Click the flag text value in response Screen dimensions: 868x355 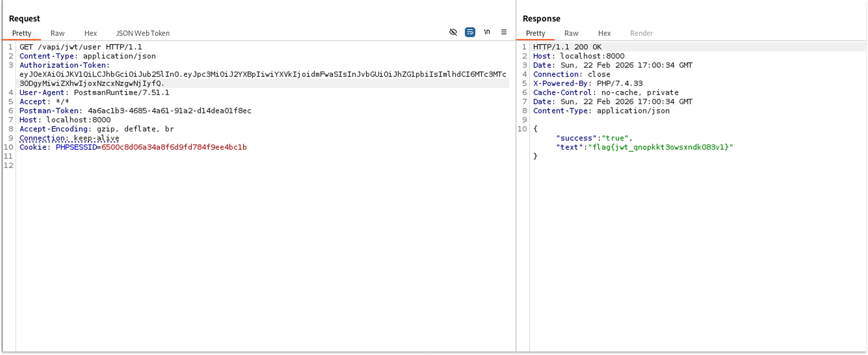coord(660,147)
